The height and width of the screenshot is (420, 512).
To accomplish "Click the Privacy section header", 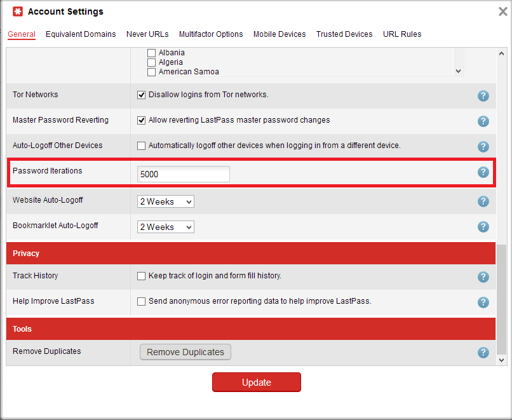I will [251, 253].
